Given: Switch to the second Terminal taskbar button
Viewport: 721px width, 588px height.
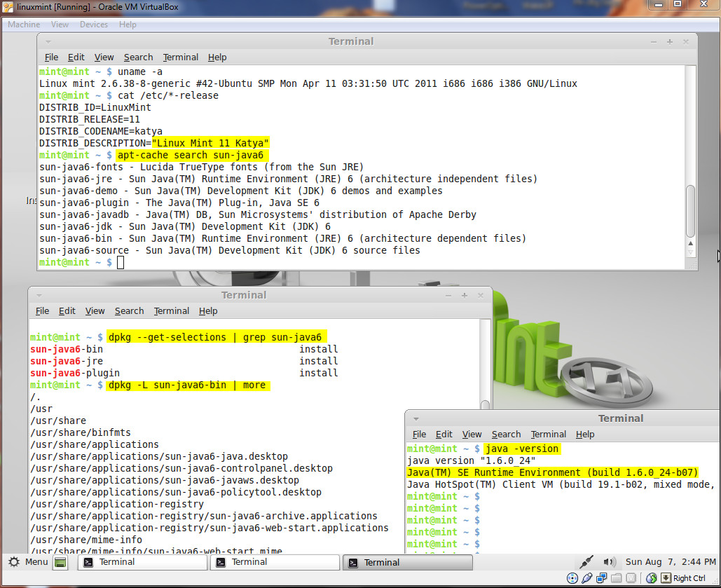Looking at the screenshot, I should (275, 562).
